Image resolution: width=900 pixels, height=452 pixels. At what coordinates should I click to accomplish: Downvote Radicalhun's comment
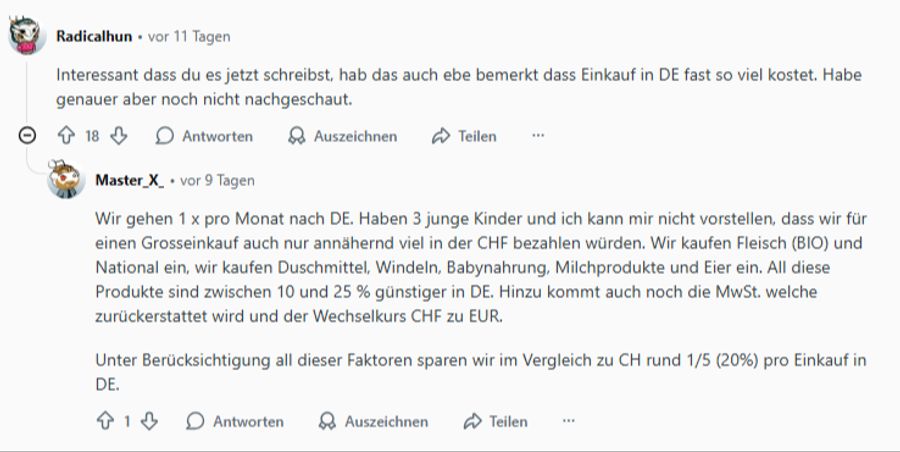click(x=118, y=136)
